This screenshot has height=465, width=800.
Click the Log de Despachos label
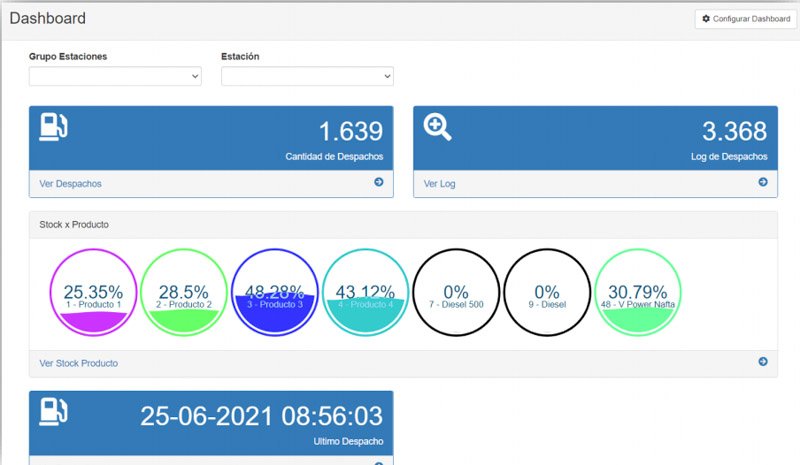(x=729, y=157)
